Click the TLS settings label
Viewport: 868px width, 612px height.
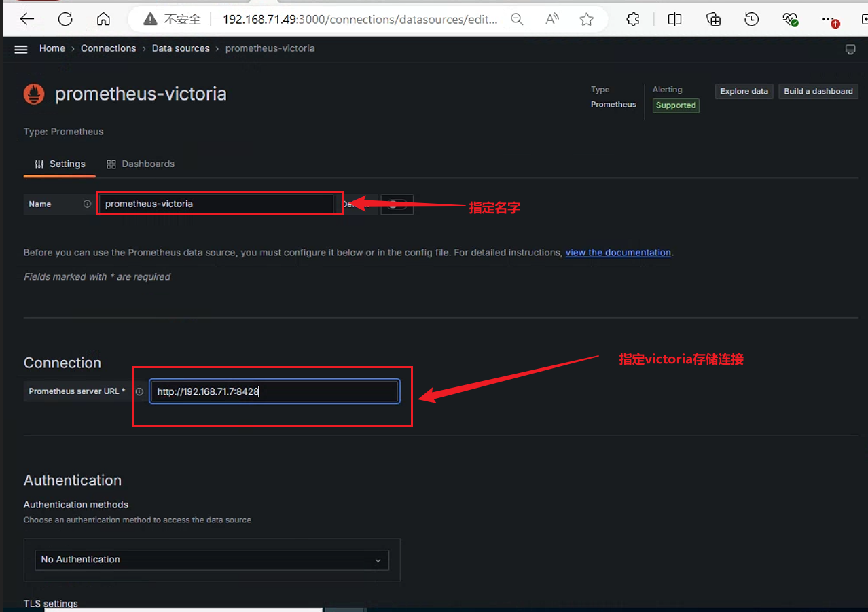[x=51, y=603]
